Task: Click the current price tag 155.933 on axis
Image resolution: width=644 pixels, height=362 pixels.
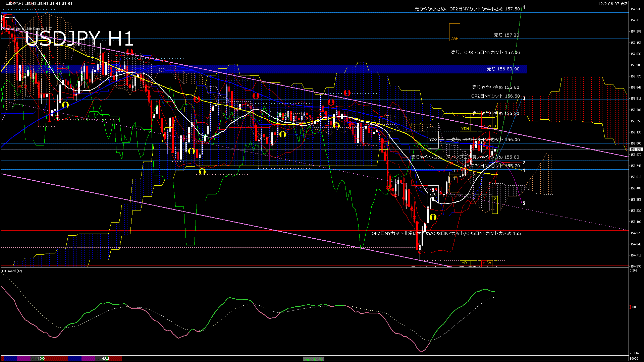Action: (636, 149)
